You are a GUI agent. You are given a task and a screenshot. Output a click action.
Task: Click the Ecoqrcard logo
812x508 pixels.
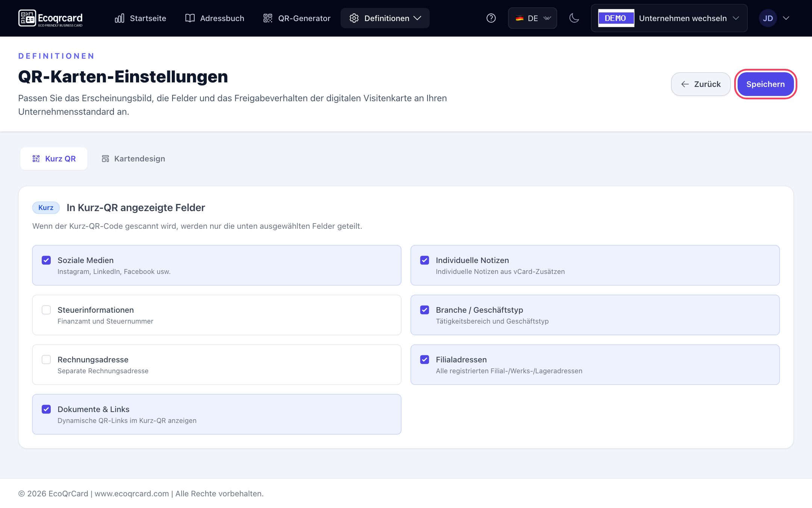[x=50, y=18]
